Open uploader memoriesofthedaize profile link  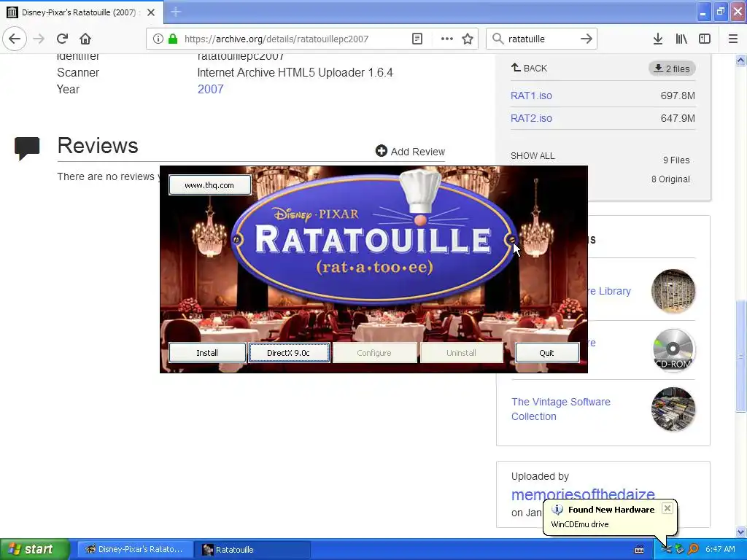583,494
